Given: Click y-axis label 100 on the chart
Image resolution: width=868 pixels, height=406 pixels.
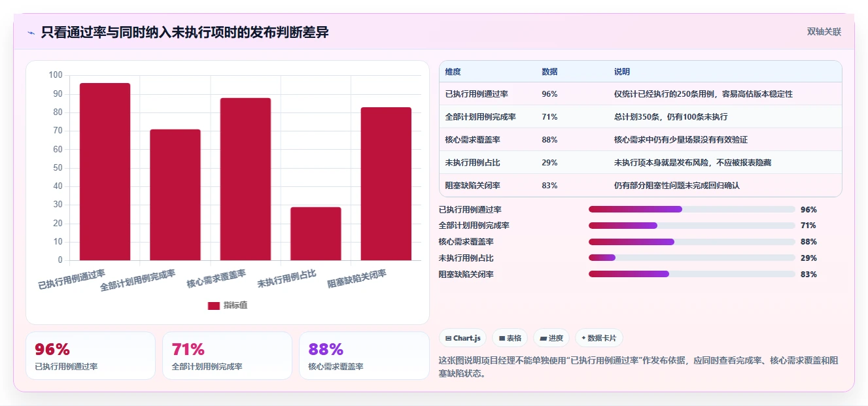Looking at the screenshot, I should (56, 75).
